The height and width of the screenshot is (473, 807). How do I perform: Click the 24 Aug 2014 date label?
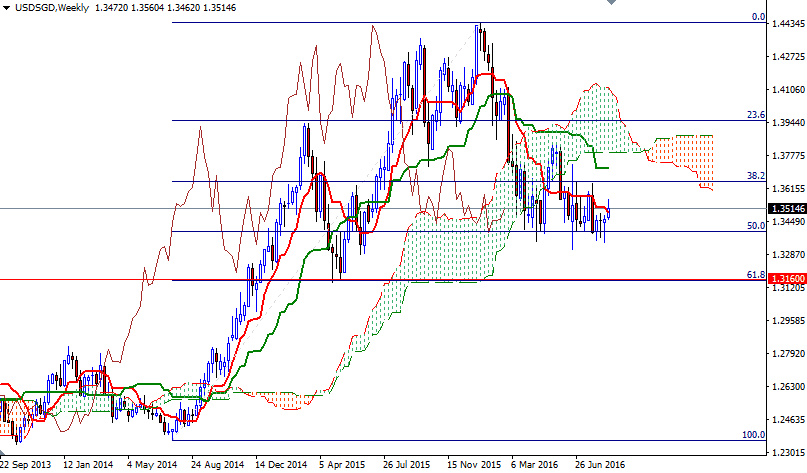[217, 465]
